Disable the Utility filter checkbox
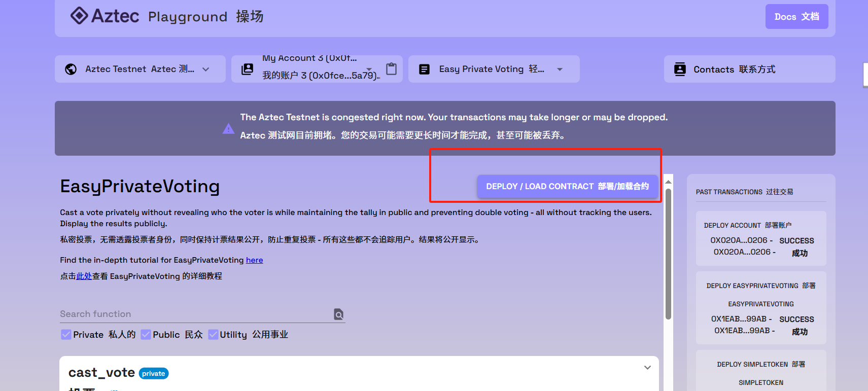This screenshot has height=391, width=868. coord(213,335)
